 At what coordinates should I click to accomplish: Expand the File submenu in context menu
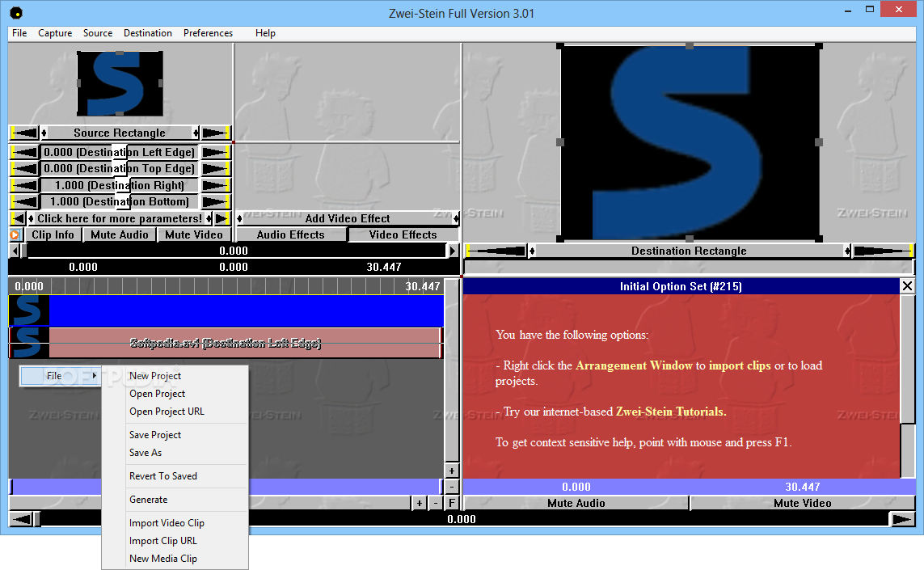tap(60, 376)
